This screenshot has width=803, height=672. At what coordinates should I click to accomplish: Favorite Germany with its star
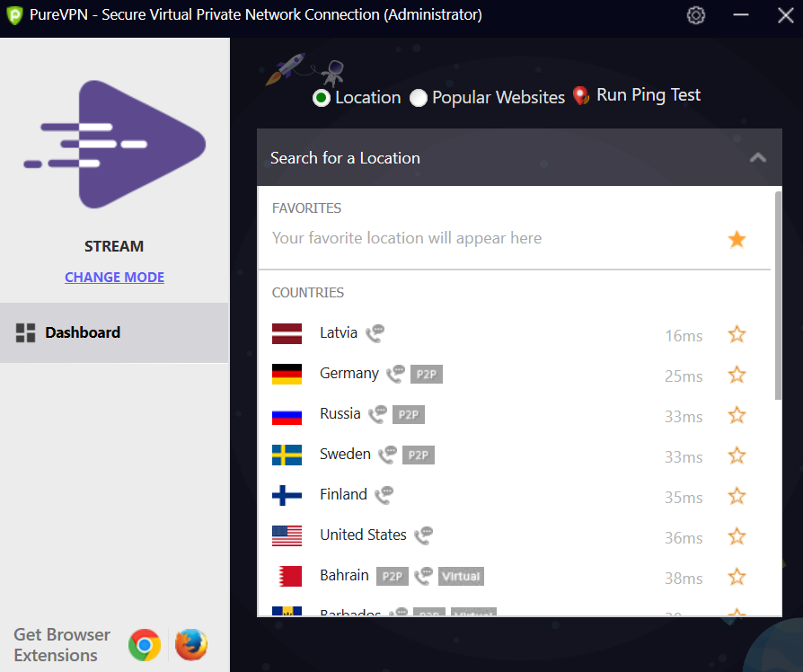(737, 375)
